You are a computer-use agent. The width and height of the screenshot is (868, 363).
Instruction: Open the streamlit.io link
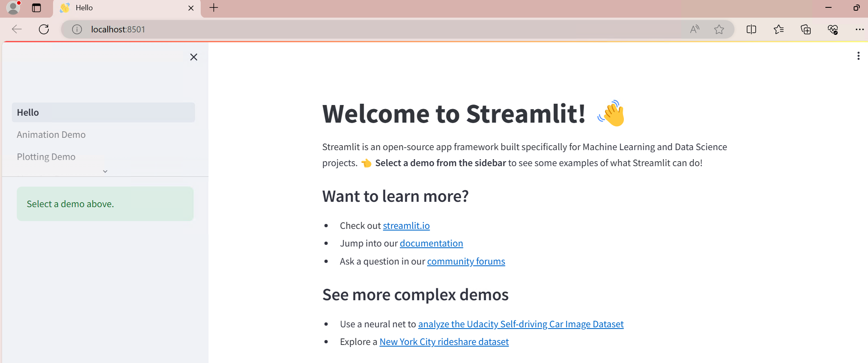pyautogui.click(x=406, y=226)
